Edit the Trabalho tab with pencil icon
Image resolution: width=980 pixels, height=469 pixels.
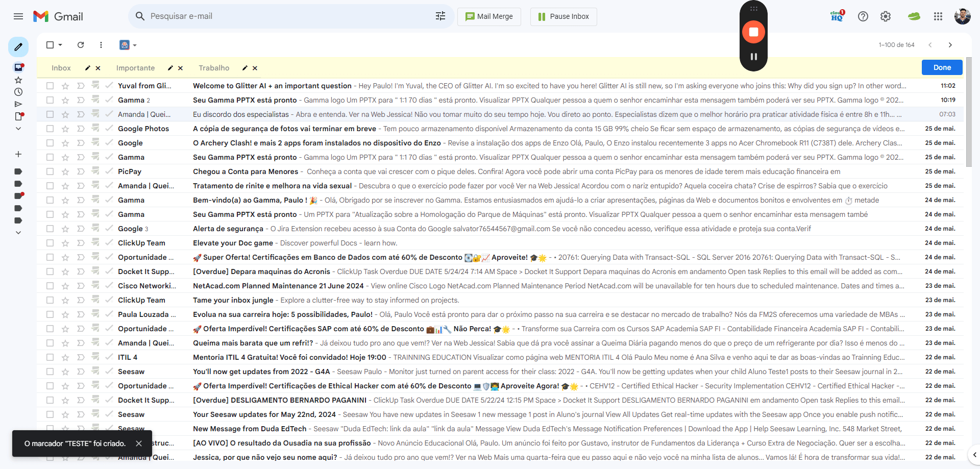click(x=245, y=68)
